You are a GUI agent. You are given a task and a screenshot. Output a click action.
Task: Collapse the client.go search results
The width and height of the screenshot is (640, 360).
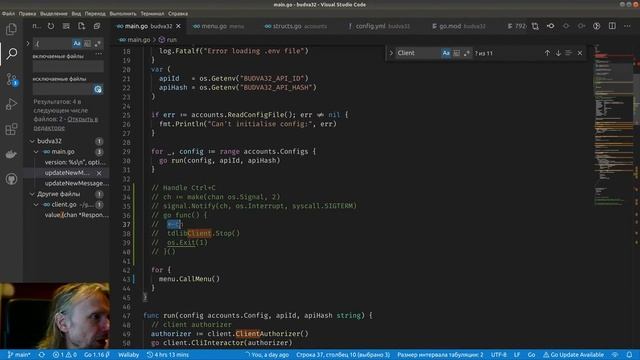tap(36, 204)
